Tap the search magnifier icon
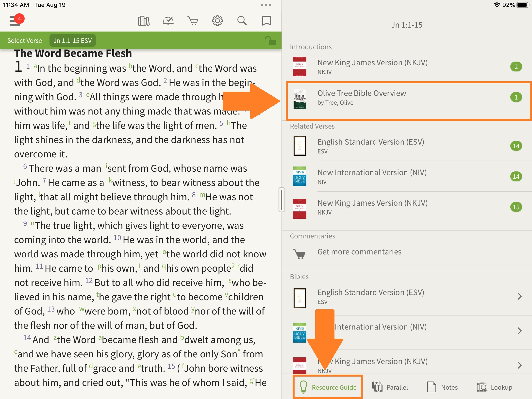532x399 pixels. pos(242,21)
